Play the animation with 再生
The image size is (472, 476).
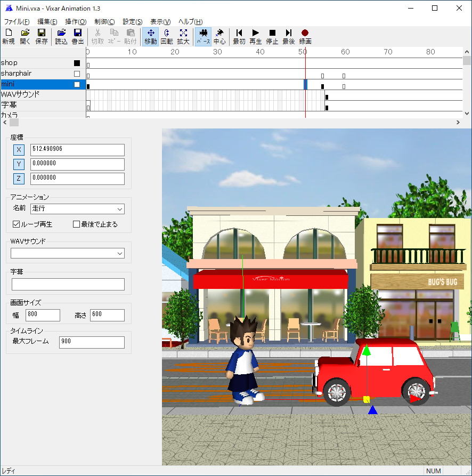pos(255,37)
